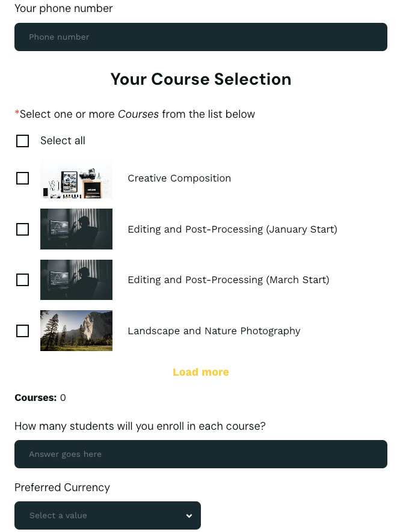Image resolution: width=400 pixels, height=532 pixels.
Task: Select Editing and Post-Processing (January Start)
Action: pyautogui.click(x=22, y=229)
